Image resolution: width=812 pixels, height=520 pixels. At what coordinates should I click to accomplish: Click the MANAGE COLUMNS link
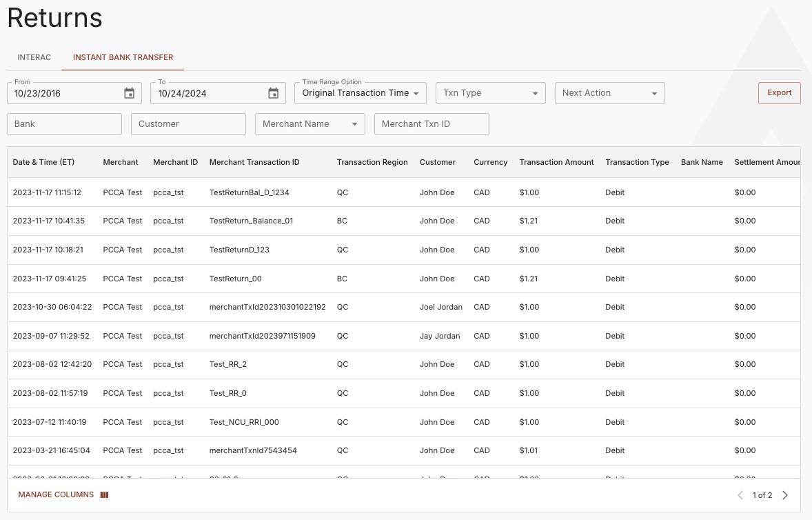point(56,494)
